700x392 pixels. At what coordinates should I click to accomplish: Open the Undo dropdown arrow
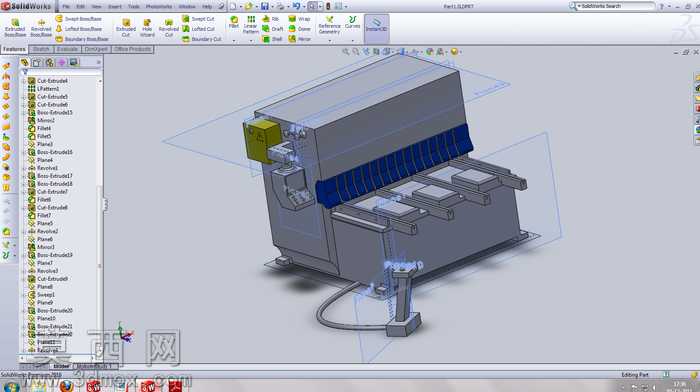point(304,7)
